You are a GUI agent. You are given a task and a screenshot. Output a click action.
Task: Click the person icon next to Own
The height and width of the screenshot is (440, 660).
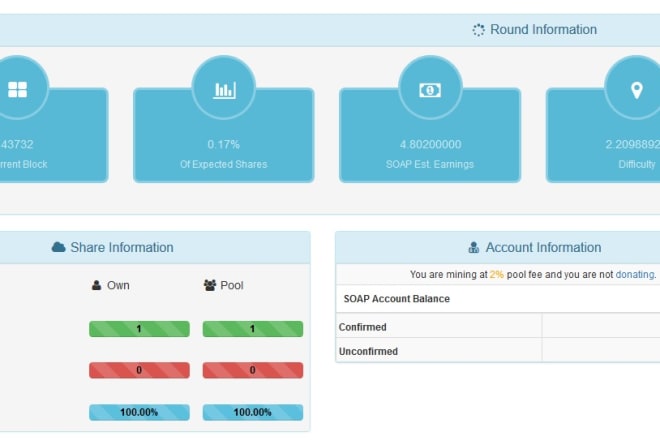click(x=96, y=285)
